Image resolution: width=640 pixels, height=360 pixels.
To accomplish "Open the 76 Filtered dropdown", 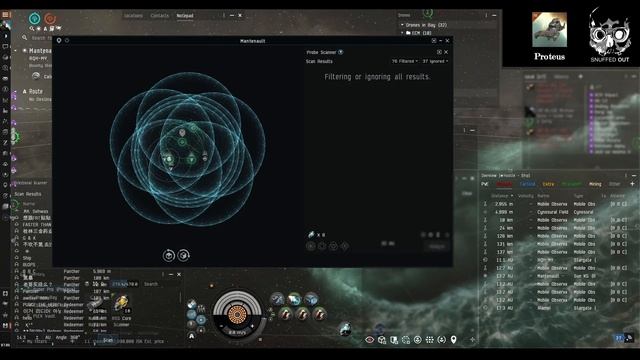I will point(405,61).
